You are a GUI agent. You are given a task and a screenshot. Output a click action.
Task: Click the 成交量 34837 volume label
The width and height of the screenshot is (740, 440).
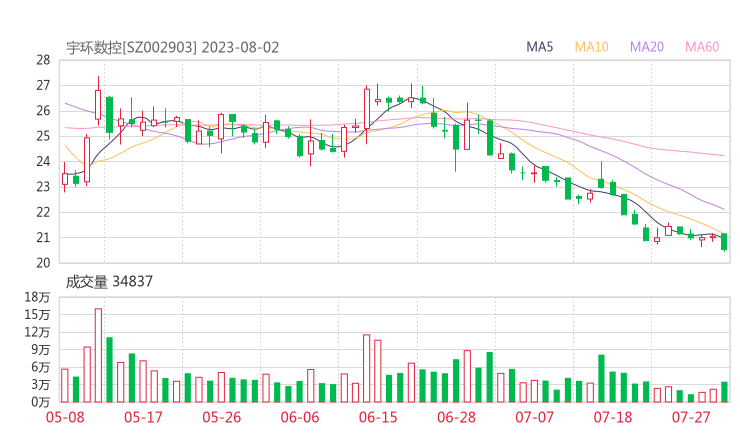tap(109, 282)
